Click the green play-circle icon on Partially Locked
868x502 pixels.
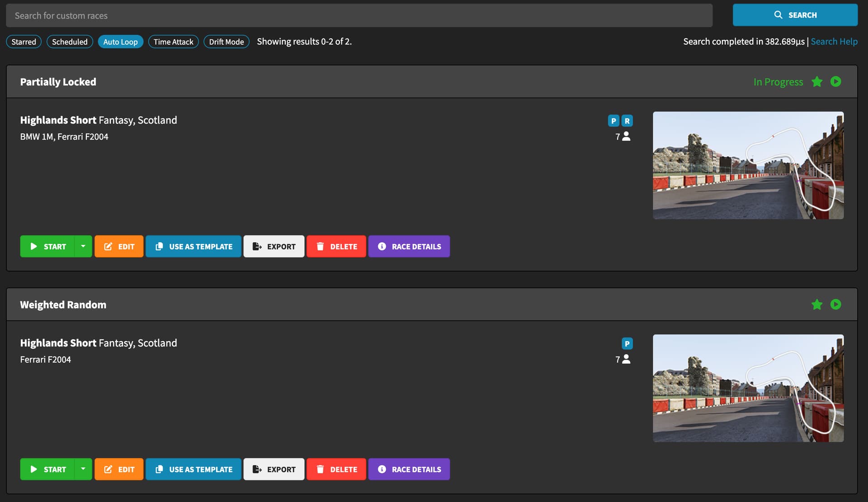click(x=835, y=82)
